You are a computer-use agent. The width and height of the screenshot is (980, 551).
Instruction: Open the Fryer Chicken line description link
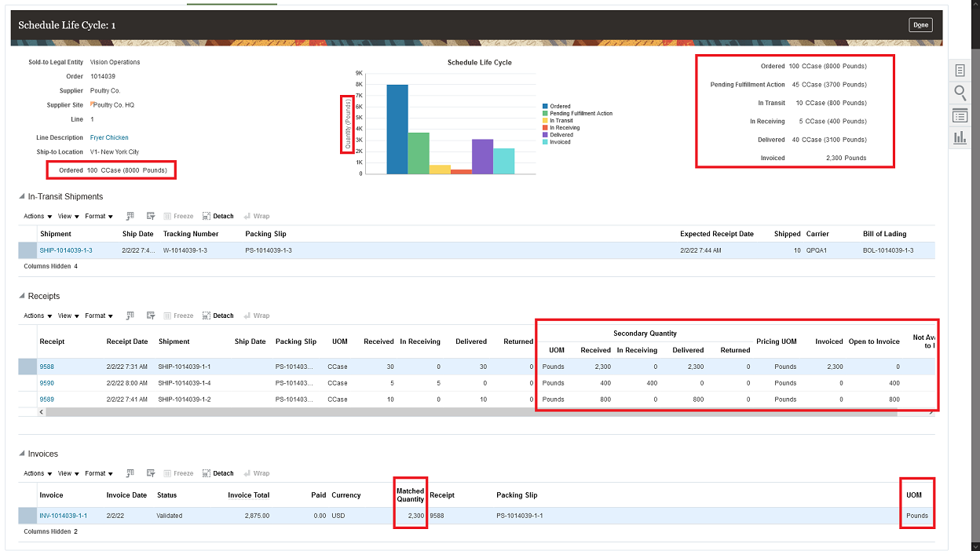point(109,137)
